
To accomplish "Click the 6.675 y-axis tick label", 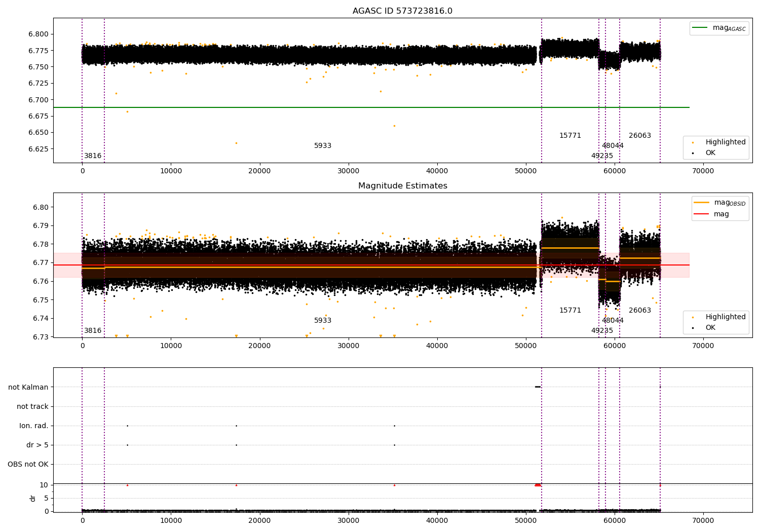I will coord(39,116).
